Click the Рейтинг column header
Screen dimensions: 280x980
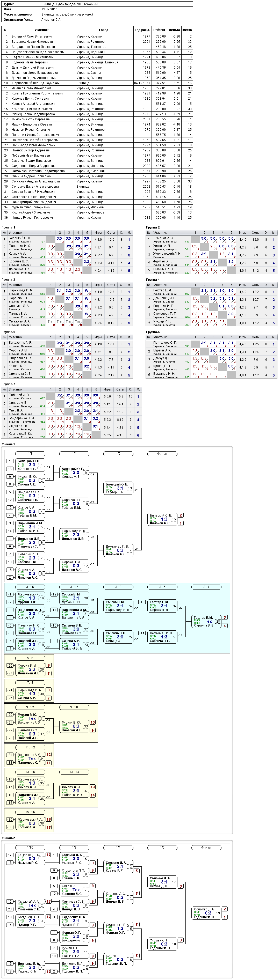click(159, 30)
